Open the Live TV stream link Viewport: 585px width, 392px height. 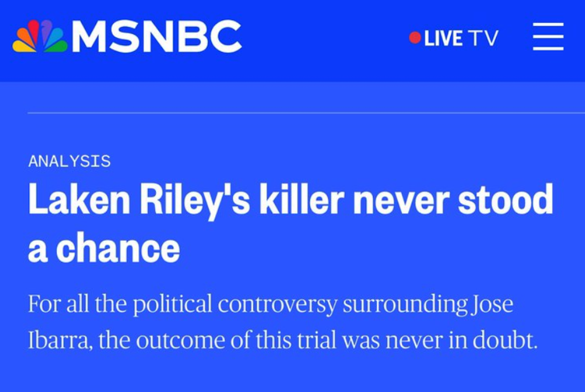point(454,38)
